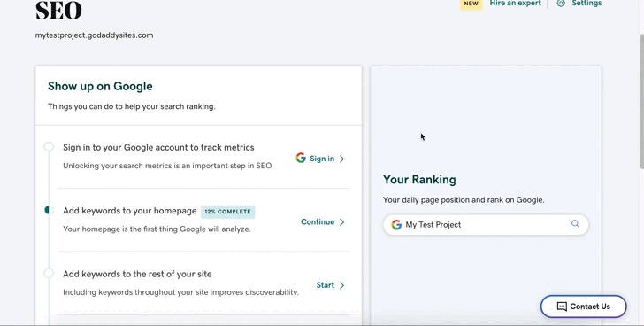Click 'Your daily page position and rank on Google.'
644x326 pixels.
(464, 200)
